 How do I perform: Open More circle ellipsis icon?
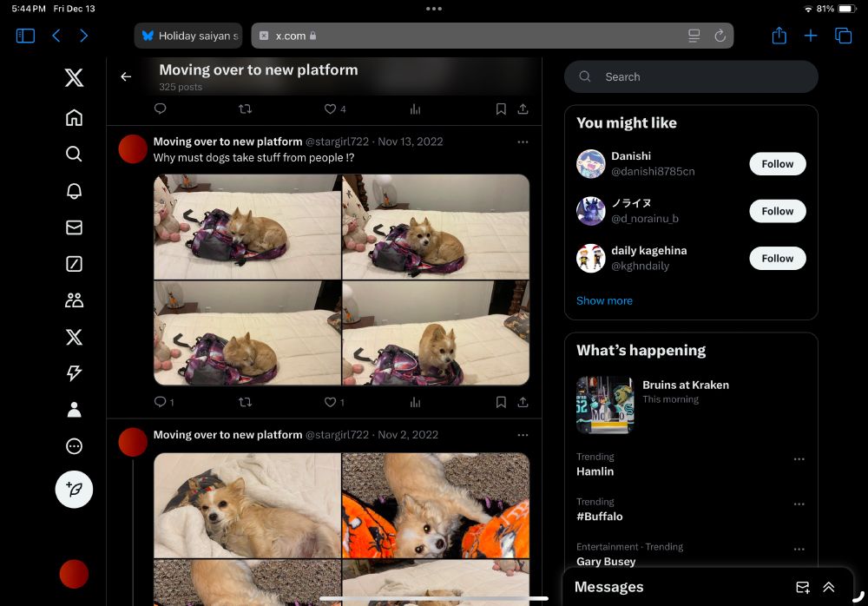[74, 446]
